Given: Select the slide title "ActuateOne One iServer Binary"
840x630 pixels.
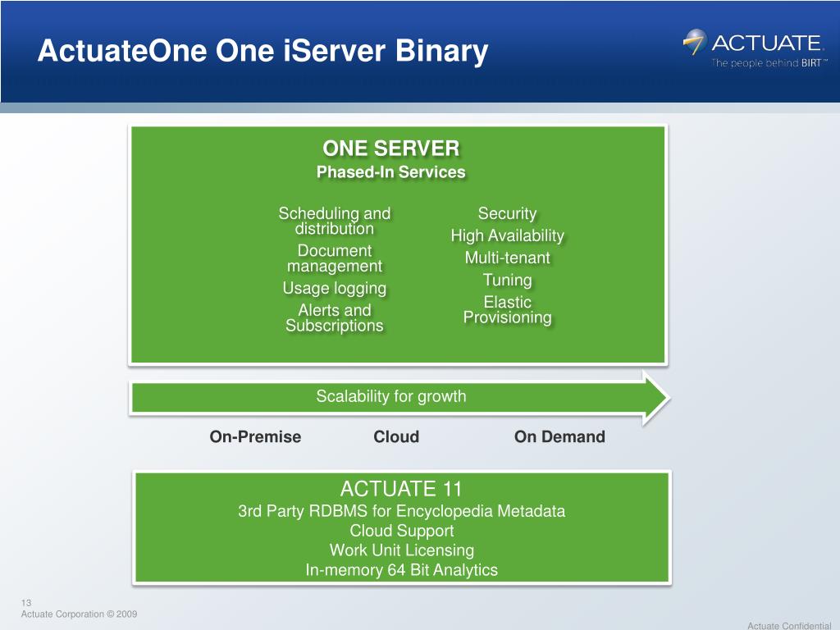Looking at the screenshot, I should (x=262, y=51).
